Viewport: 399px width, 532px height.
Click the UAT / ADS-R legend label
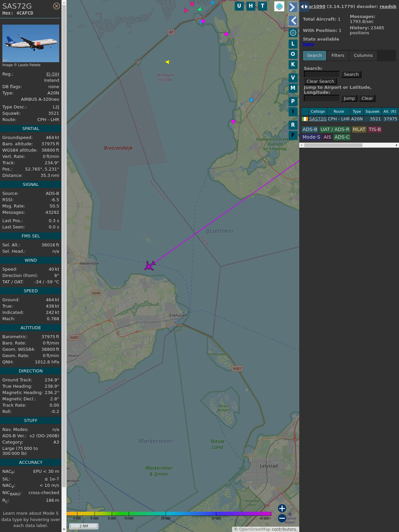335,129
